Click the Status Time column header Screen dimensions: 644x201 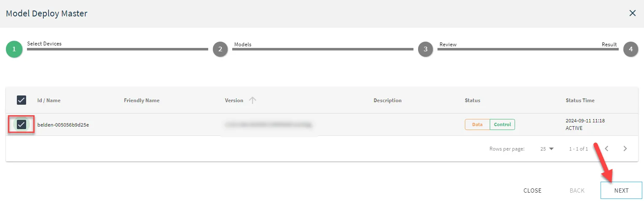[x=580, y=100]
